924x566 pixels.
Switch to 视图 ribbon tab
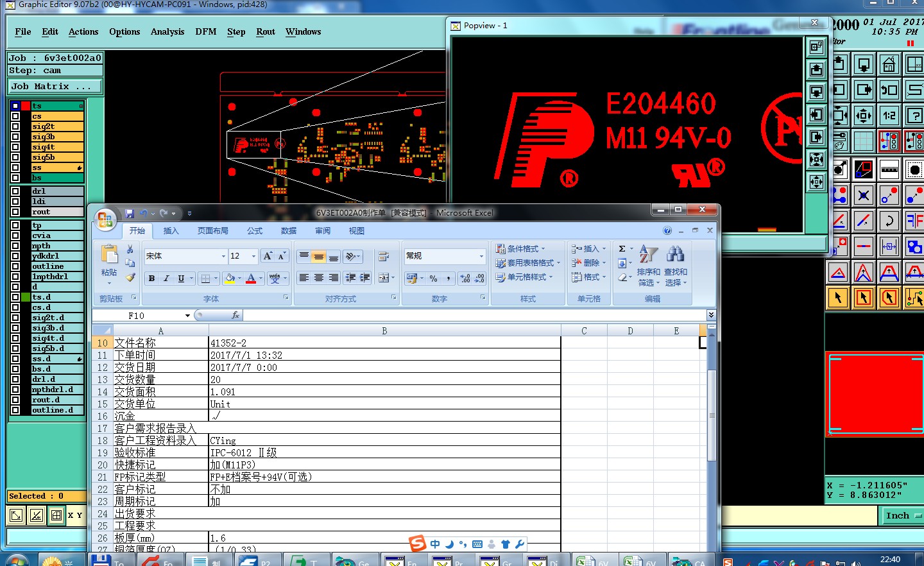pos(356,231)
